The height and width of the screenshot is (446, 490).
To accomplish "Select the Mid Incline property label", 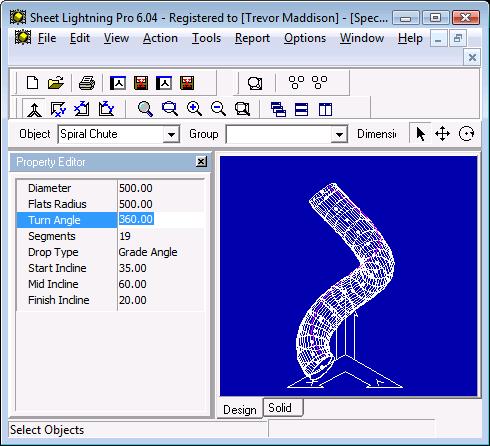I will (x=53, y=284).
